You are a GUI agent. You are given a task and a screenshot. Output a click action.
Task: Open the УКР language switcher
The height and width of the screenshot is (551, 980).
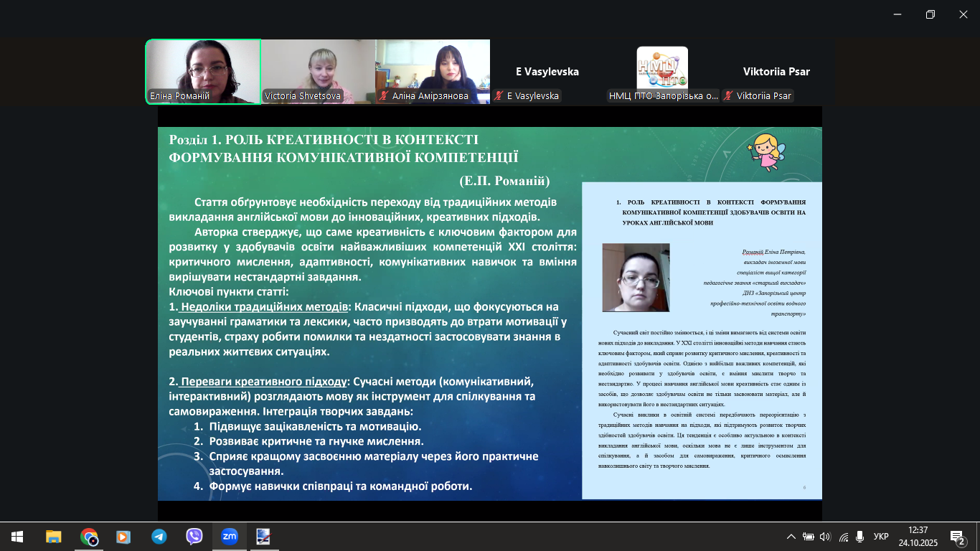pyautogui.click(x=881, y=537)
